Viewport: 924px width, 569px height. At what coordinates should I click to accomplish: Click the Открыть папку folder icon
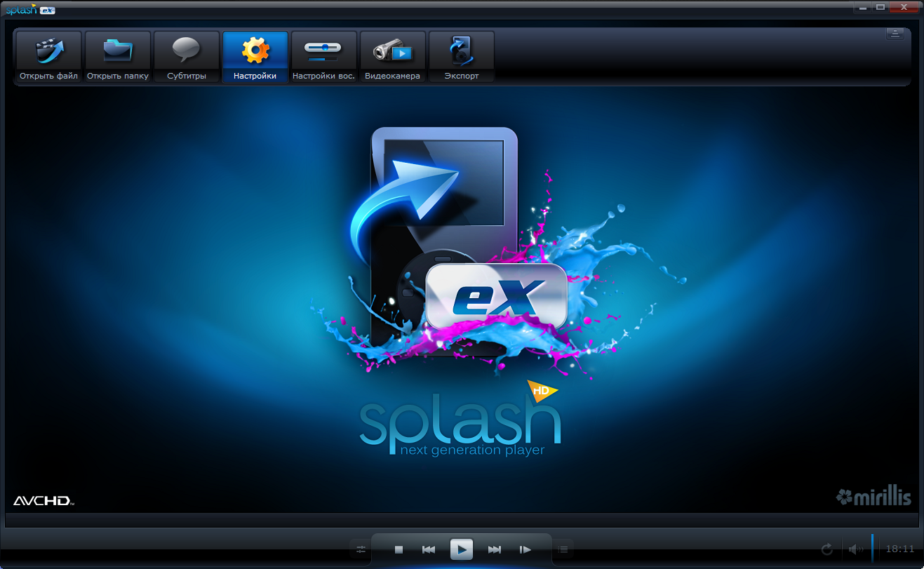coord(118,57)
